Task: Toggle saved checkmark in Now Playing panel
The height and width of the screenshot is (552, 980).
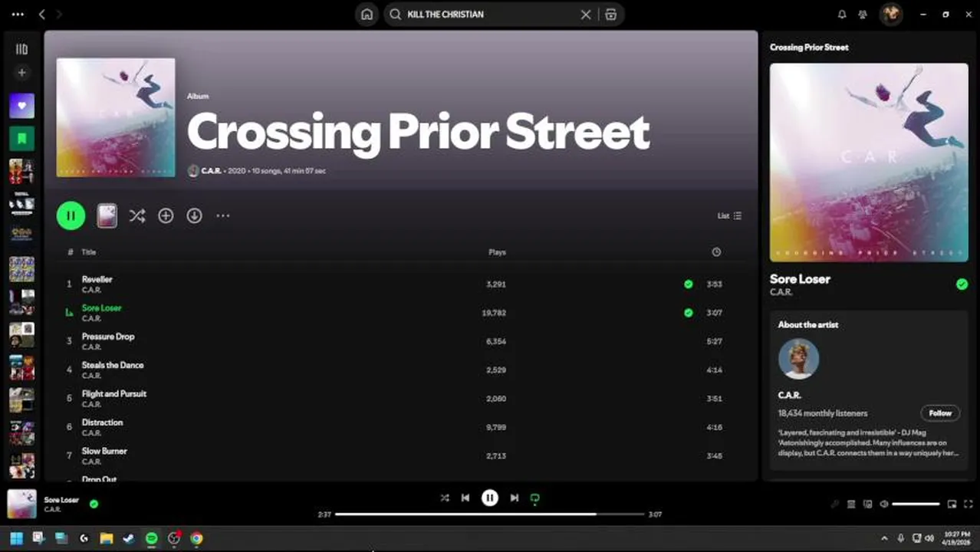Action: 962,284
